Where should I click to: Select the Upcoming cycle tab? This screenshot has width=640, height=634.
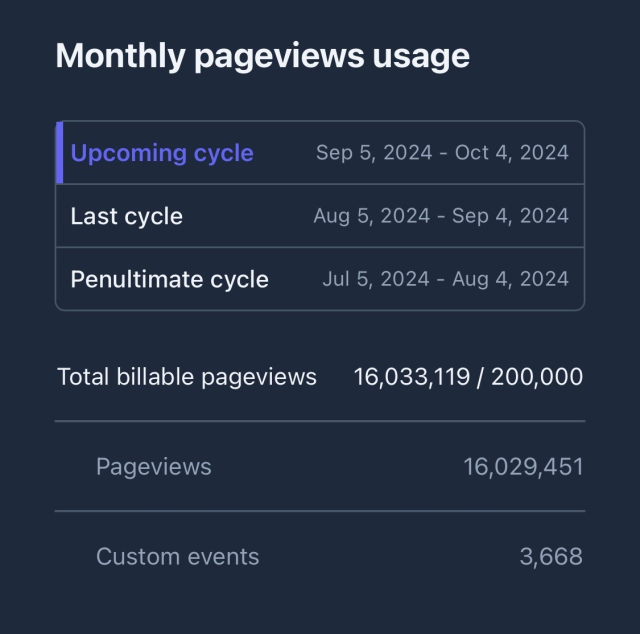162,153
